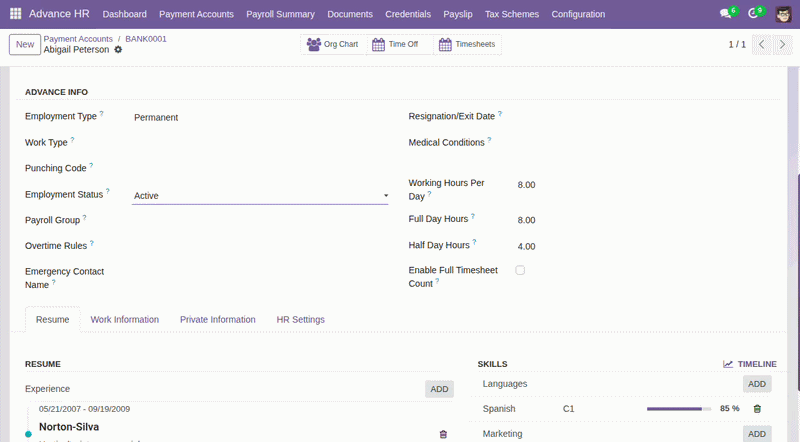Image resolution: width=800 pixels, height=442 pixels.
Task: Open the Org Chart button
Action: click(333, 44)
